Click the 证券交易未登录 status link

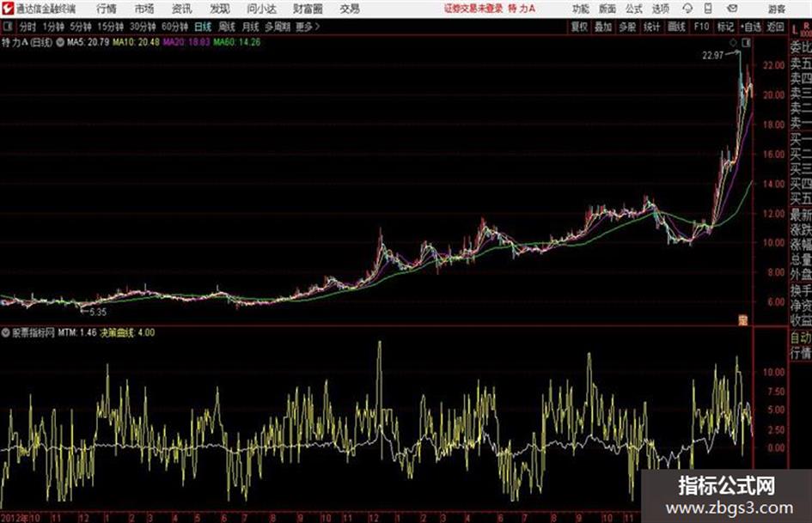[x=473, y=9]
